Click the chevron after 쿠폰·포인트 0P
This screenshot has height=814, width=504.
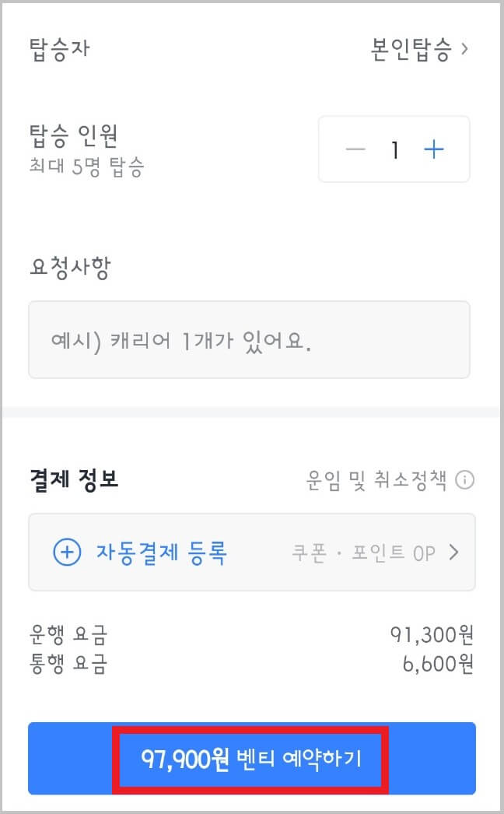pyautogui.click(x=455, y=552)
